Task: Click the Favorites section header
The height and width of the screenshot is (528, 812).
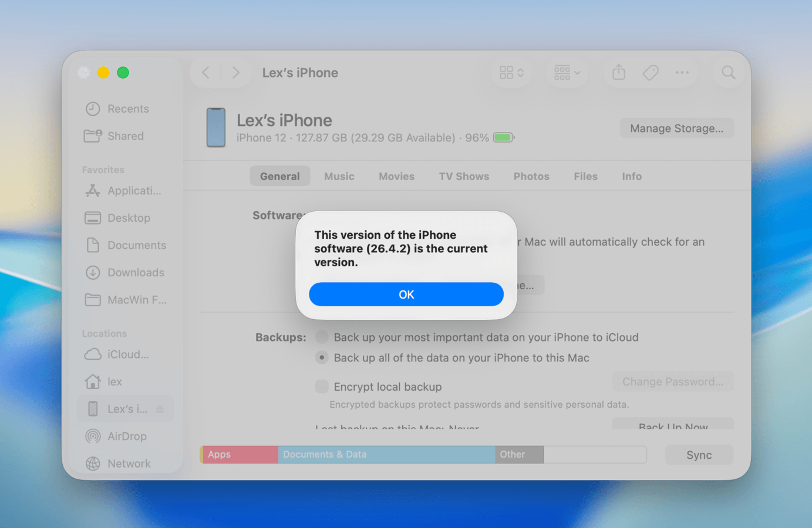Action: (x=103, y=170)
